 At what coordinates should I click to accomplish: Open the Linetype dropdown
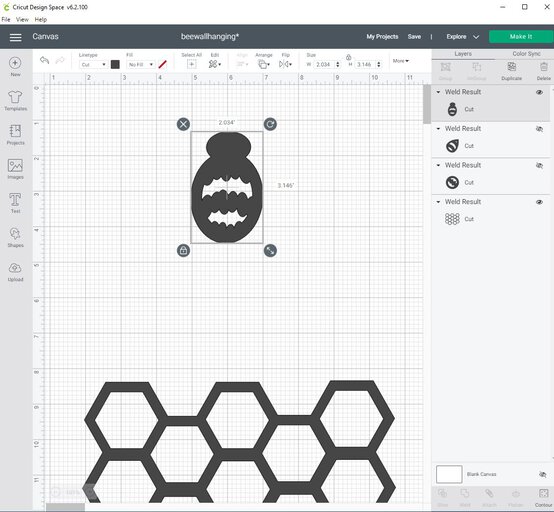click(x=93, y=65)
